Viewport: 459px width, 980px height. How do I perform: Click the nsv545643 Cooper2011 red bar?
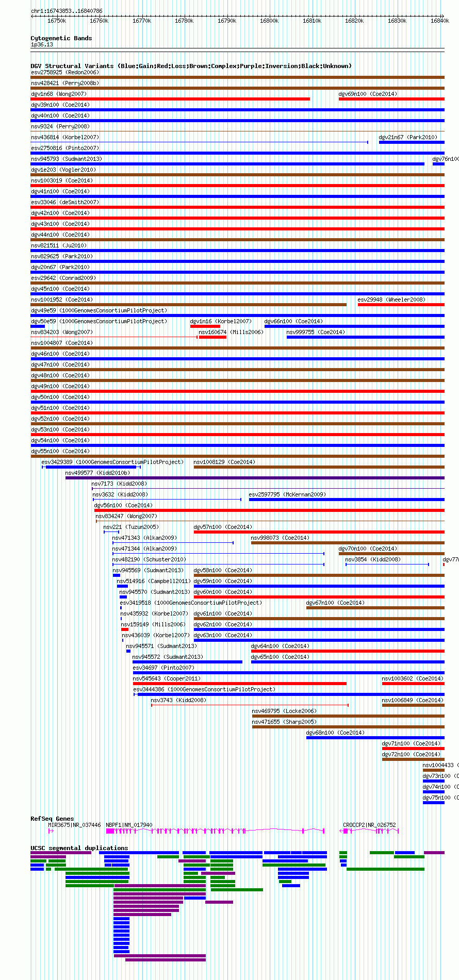click(x=240, y=684)
